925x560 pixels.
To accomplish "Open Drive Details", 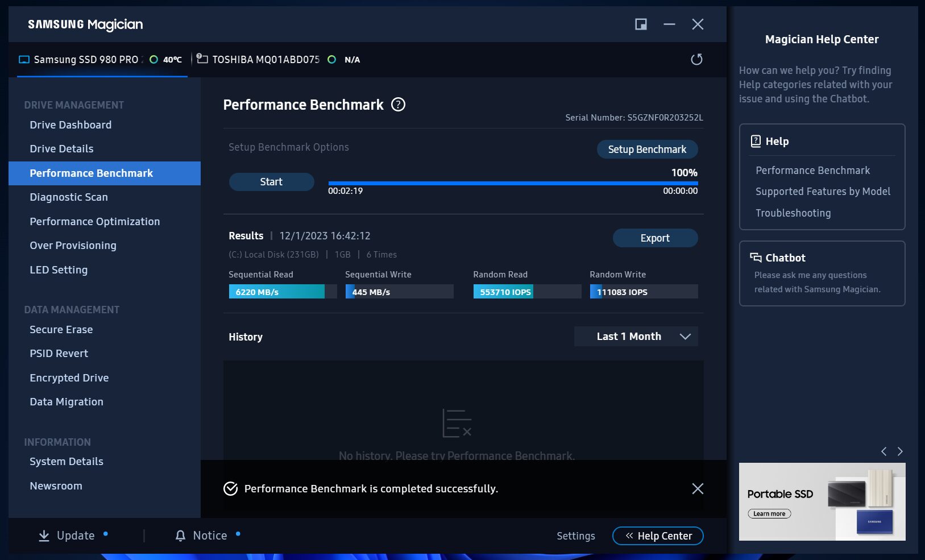I will click(61, 149).
